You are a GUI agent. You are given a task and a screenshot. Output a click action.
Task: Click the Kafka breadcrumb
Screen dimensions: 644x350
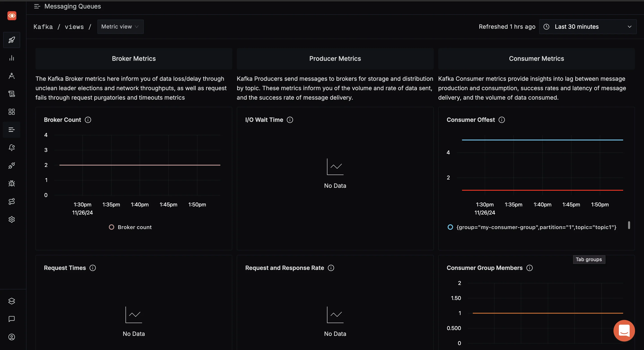[43, 27]
